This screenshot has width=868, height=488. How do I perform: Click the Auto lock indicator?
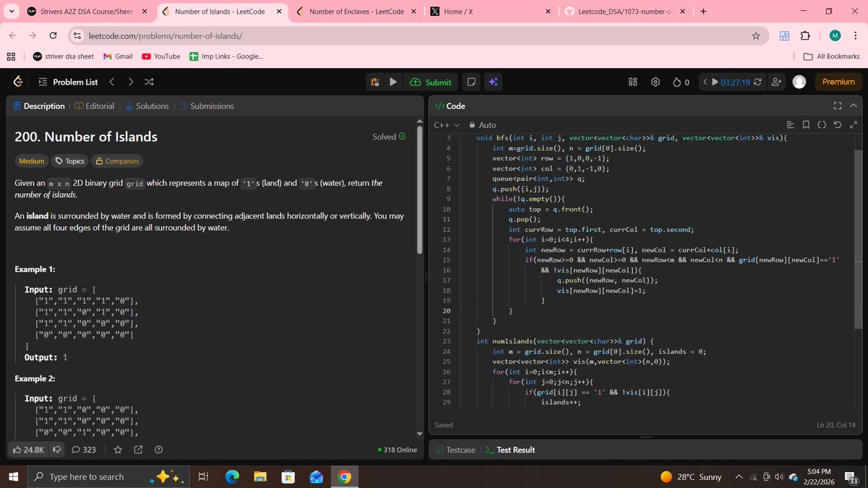483,125
